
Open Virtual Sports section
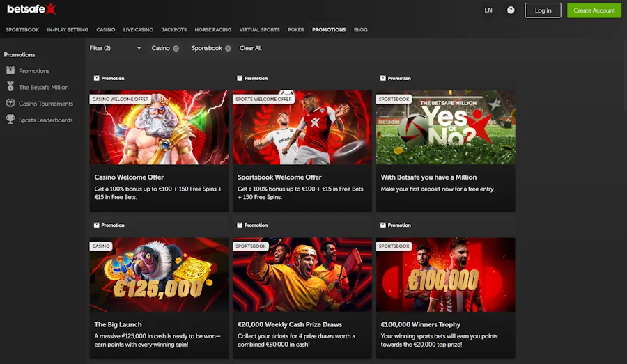tap(259, 29)
